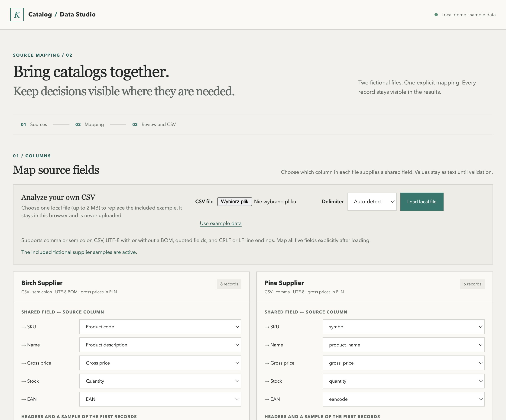Click the green status dot beside Local demo
Viewport: 506px width, 420px height.
point(436,15)
